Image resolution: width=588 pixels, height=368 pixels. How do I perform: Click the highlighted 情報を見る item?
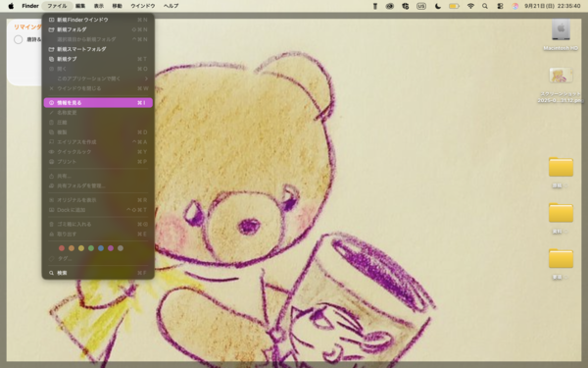pyautogui.click(x=98, y=102)
